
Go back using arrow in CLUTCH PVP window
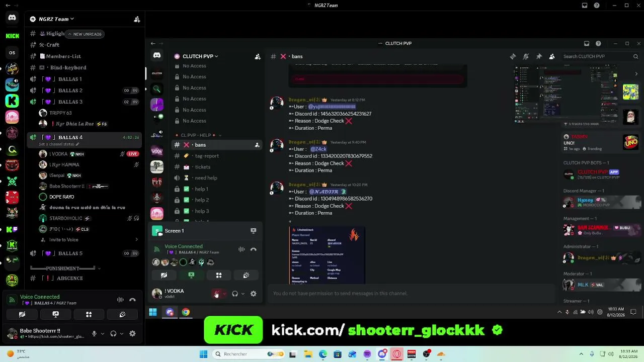coord(153,43)
